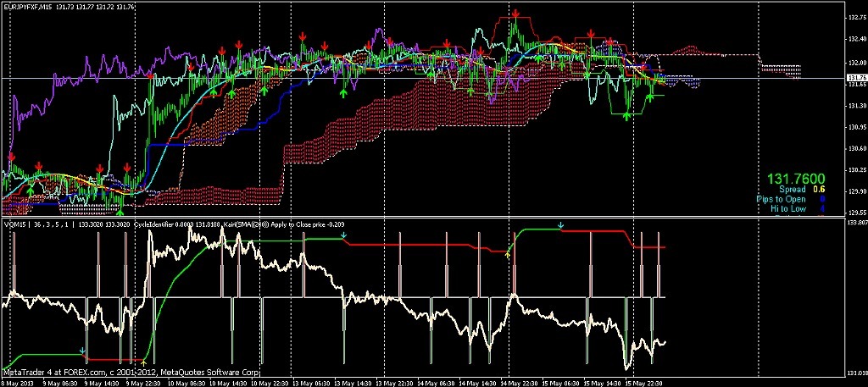
Task: Click the "9 May 22:30" time label
Action: tap(142, 383)
